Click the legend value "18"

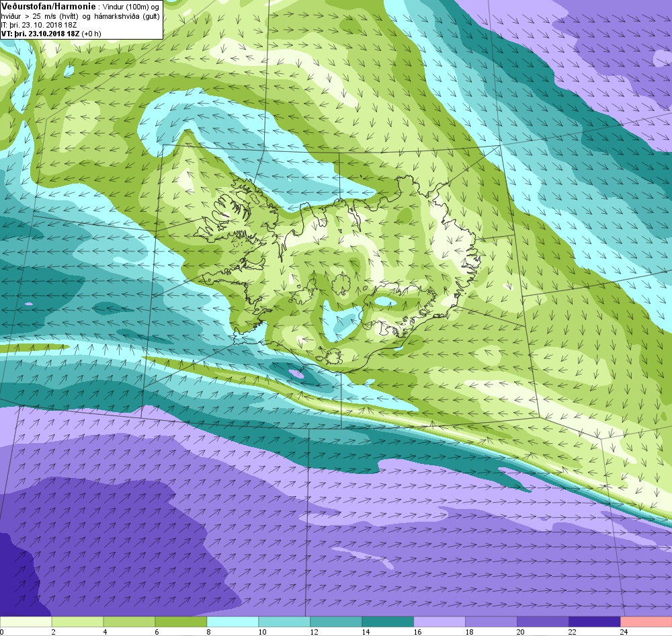pos(469,632)
